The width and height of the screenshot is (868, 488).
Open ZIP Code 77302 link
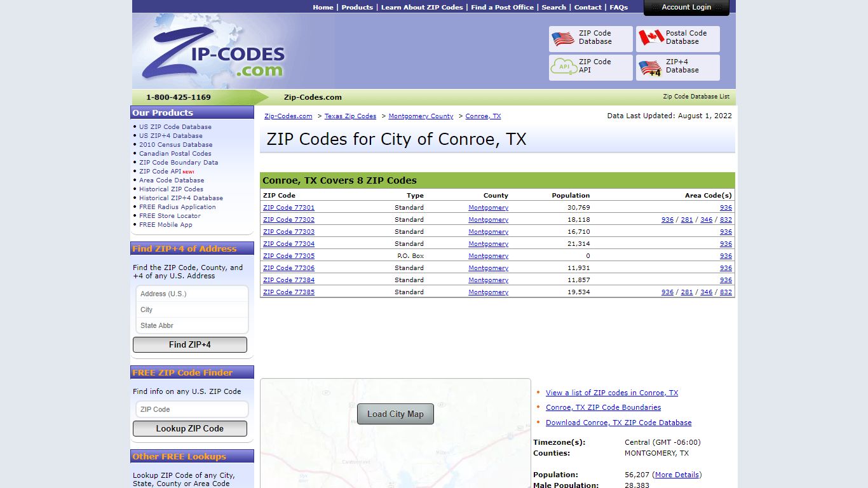pyautogui.click(x=288, y=220)
